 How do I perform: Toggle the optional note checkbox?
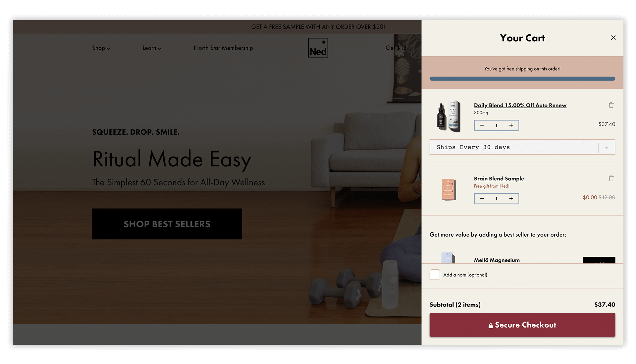click(434, 275)
